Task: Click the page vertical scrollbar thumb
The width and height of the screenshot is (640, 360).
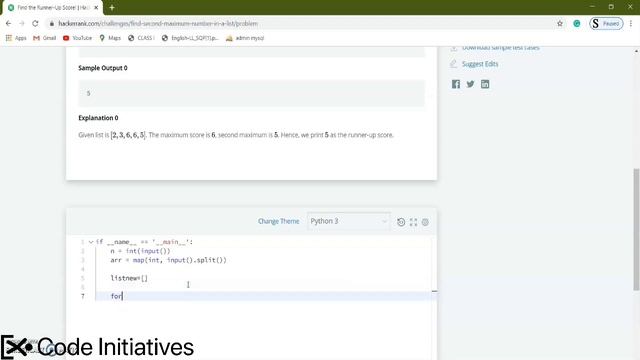Action: tap(636, 229)
